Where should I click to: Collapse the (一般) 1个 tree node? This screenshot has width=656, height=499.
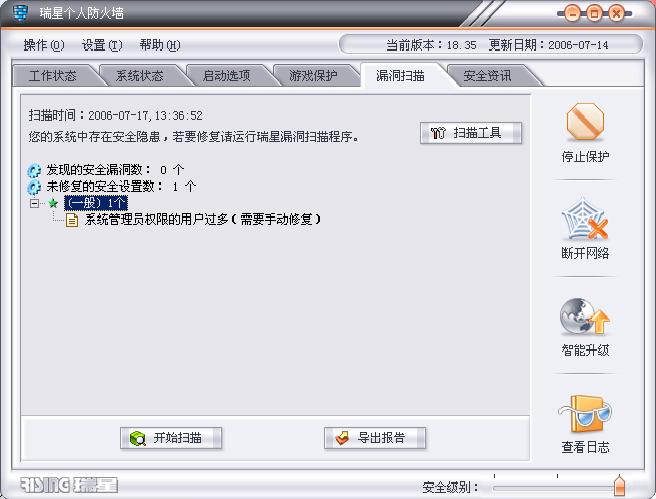coord(34,203)
